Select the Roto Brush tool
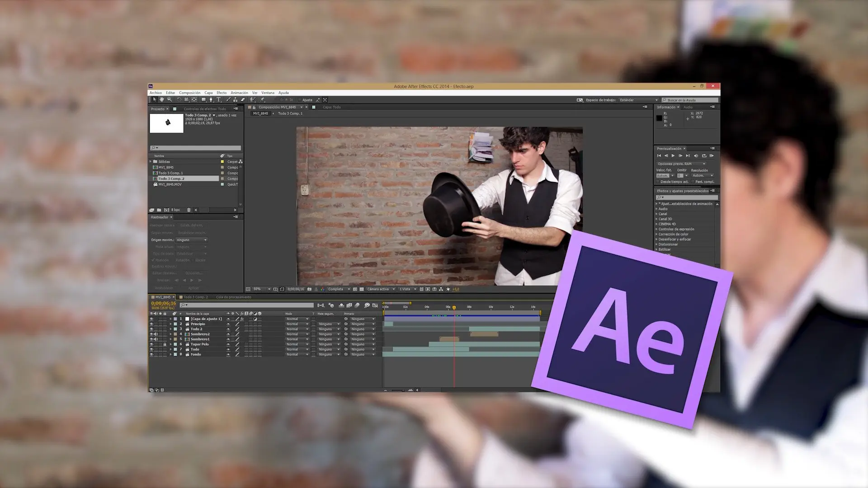 click(x=253, y=100)
